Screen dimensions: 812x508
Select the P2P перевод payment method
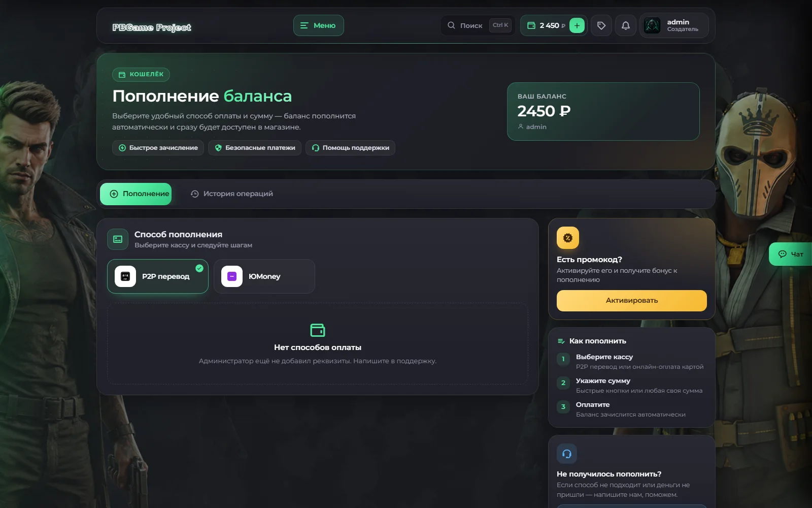pyautogui.click(x=158, y=276)
